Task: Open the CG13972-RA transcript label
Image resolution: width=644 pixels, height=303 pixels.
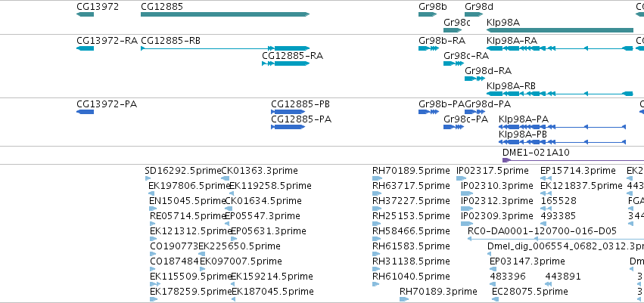Action: [107, 41]
